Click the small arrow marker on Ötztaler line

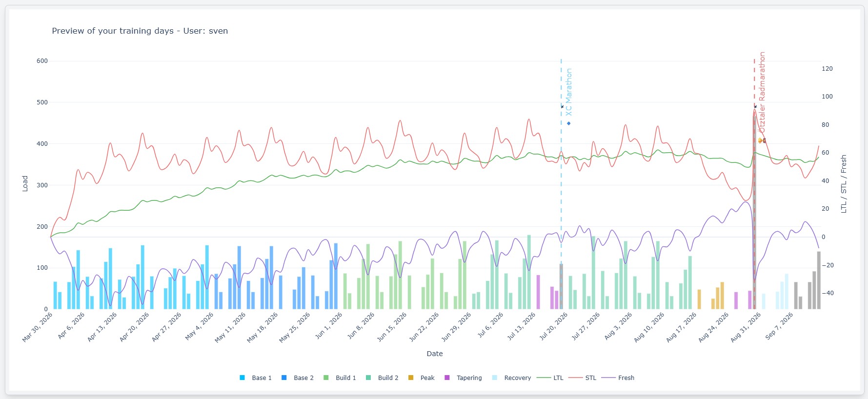click(755, 106)
